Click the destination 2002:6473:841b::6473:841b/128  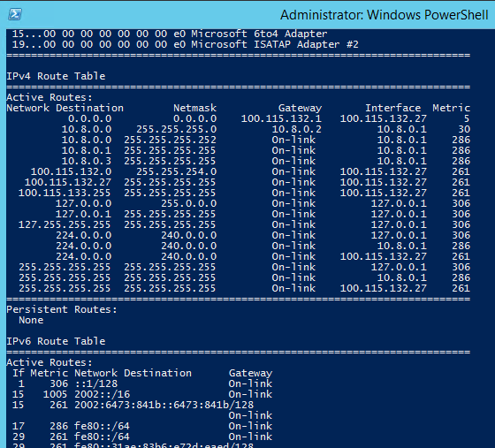pyautogui.click(x=164, y=405)
